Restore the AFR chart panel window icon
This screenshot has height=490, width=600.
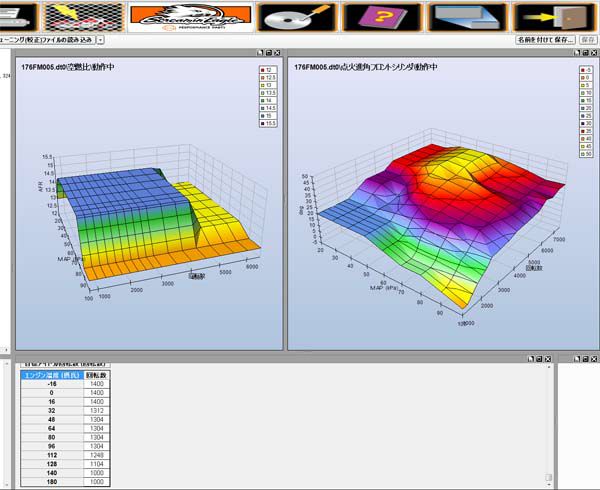[x=267, y=52]
